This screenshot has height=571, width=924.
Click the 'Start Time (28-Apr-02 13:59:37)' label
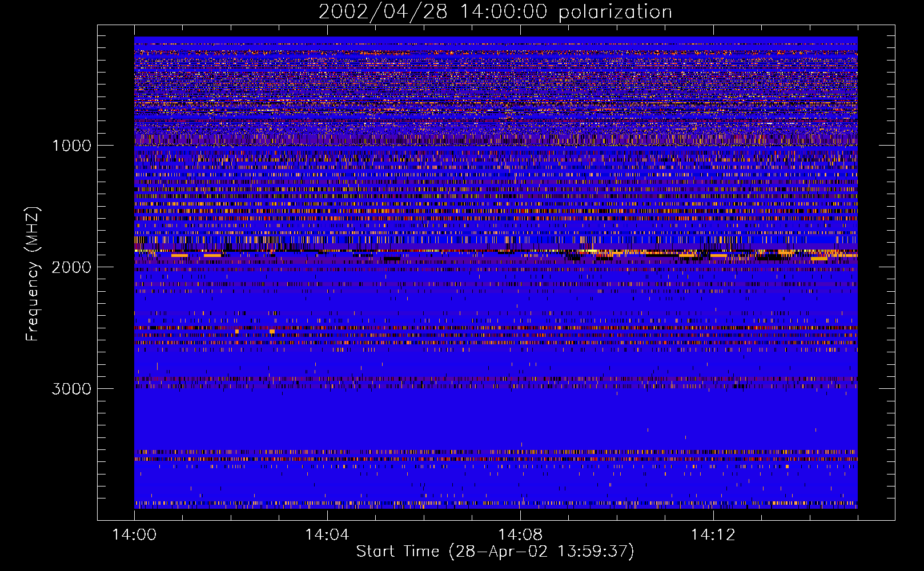coord(495,552)
